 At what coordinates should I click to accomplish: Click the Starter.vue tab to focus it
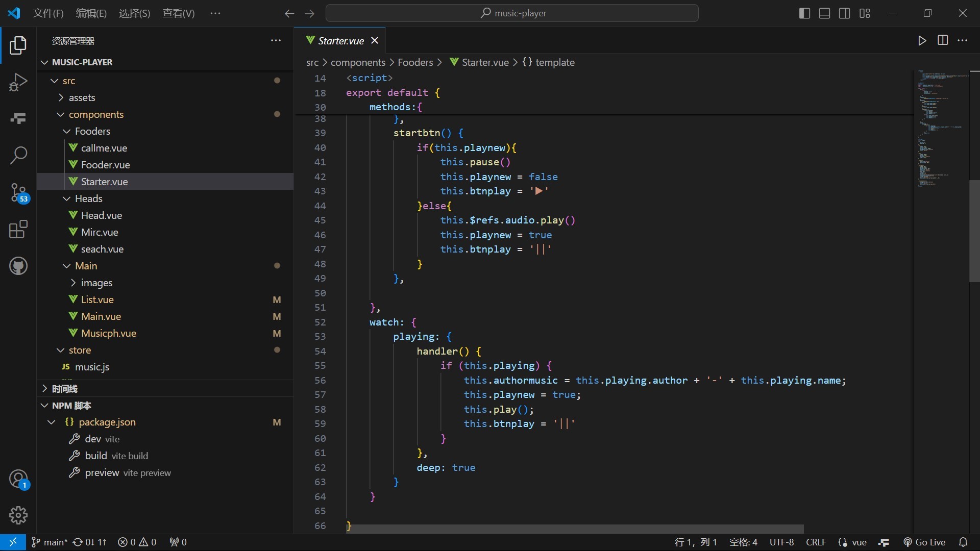[x=340, y=40]
